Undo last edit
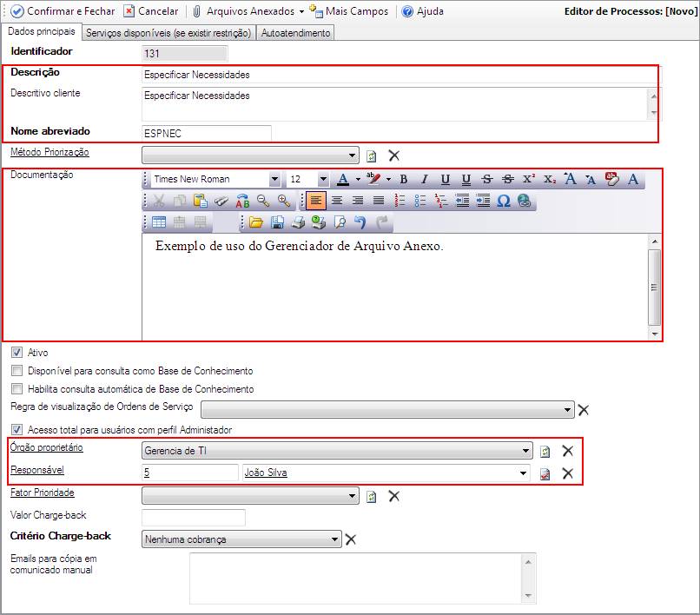Viewport: 700px width, 615px height. pos(360,222)
